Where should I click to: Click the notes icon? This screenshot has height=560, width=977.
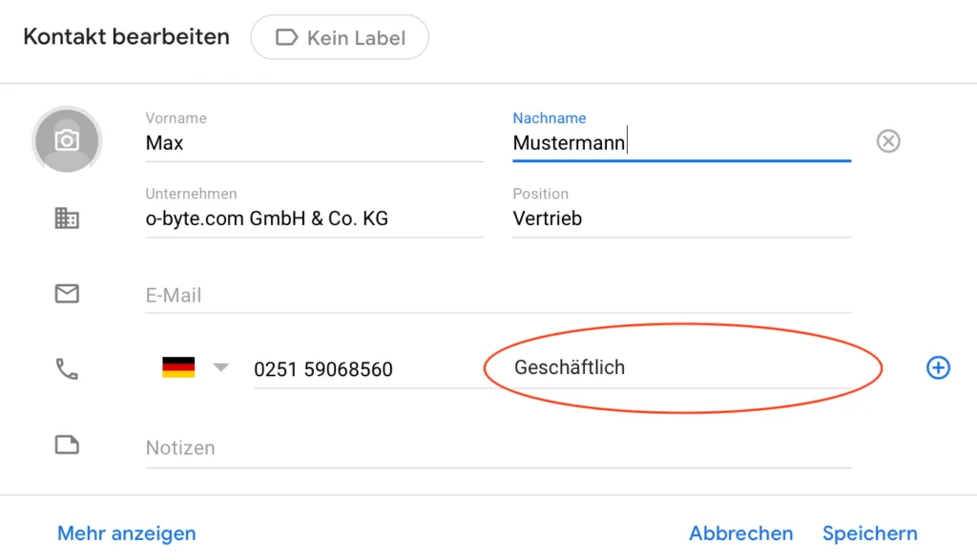click(67, 446)
